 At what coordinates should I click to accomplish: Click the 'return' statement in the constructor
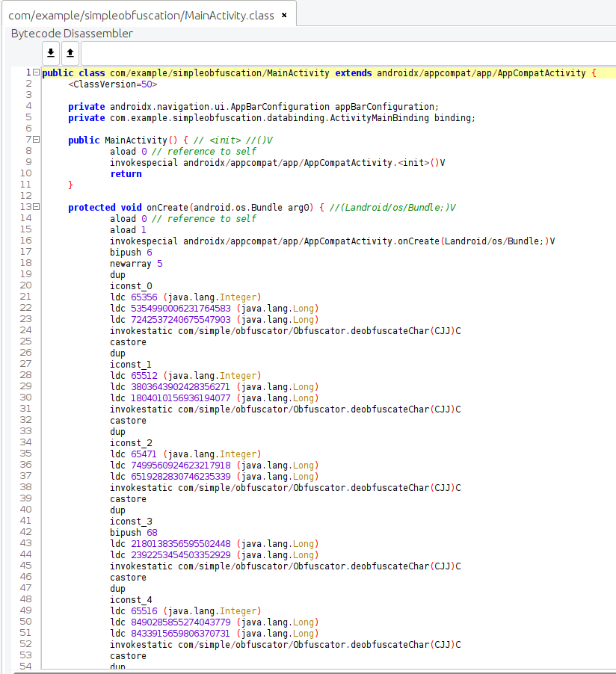point(126,173)
